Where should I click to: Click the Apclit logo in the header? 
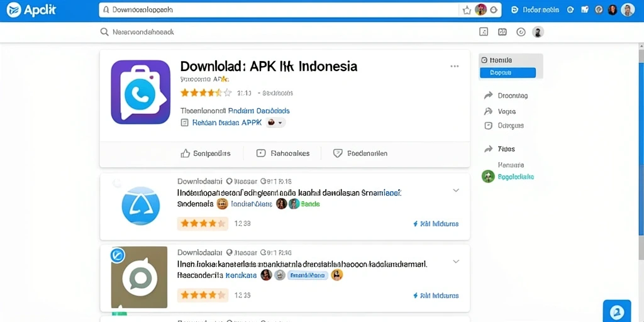(31, 10)
